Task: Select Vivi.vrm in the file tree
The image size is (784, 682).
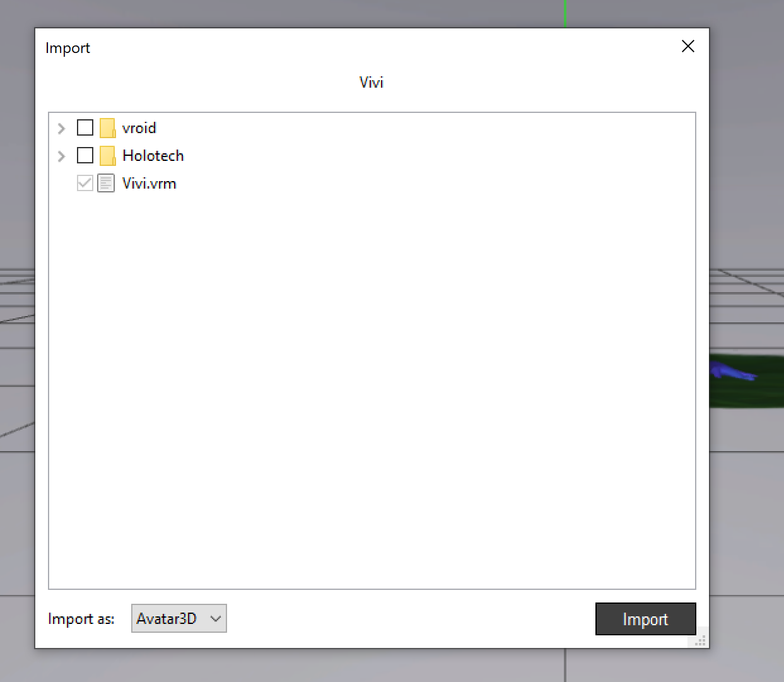Action: click(149, 183)
